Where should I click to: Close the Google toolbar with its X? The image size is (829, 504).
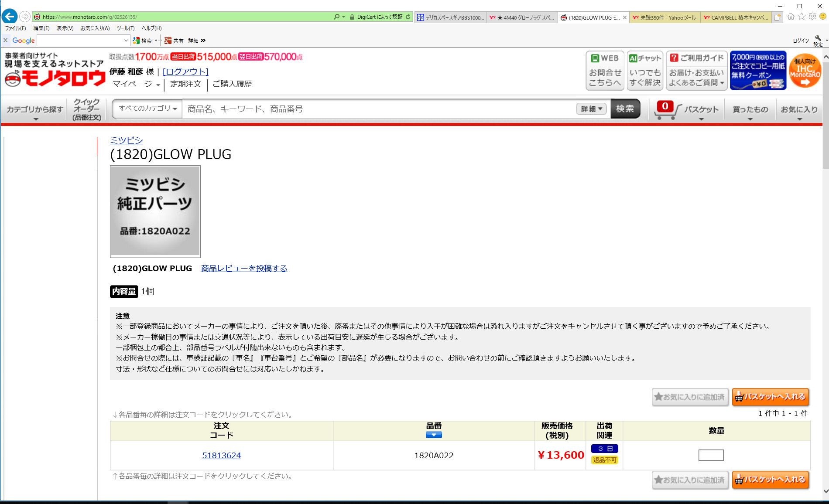click(x=5, y=40)
